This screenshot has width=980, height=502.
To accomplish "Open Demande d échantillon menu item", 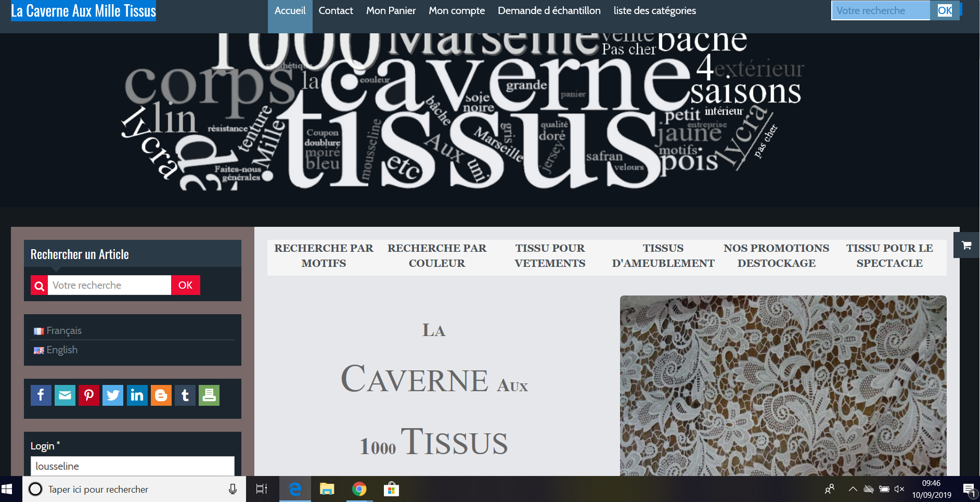I will point(549,11).
